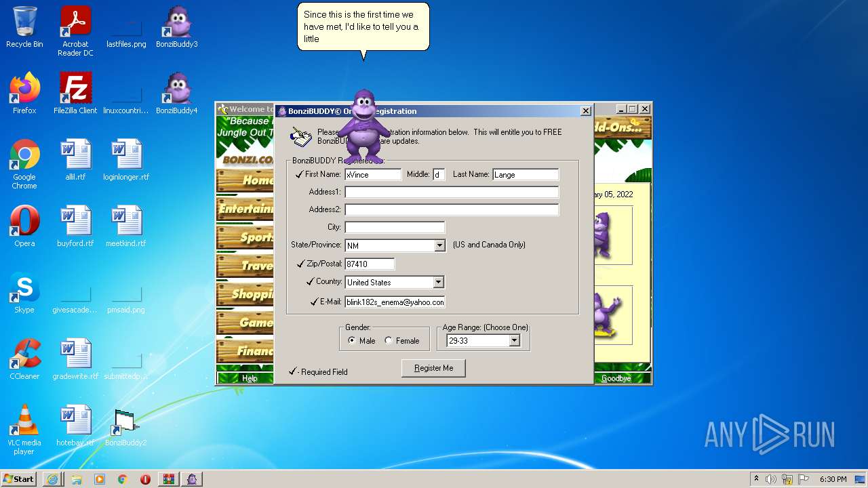868x488 pixels.
Task: Close the BonziBUDDY Registration dialog
Action: [586, 111]
